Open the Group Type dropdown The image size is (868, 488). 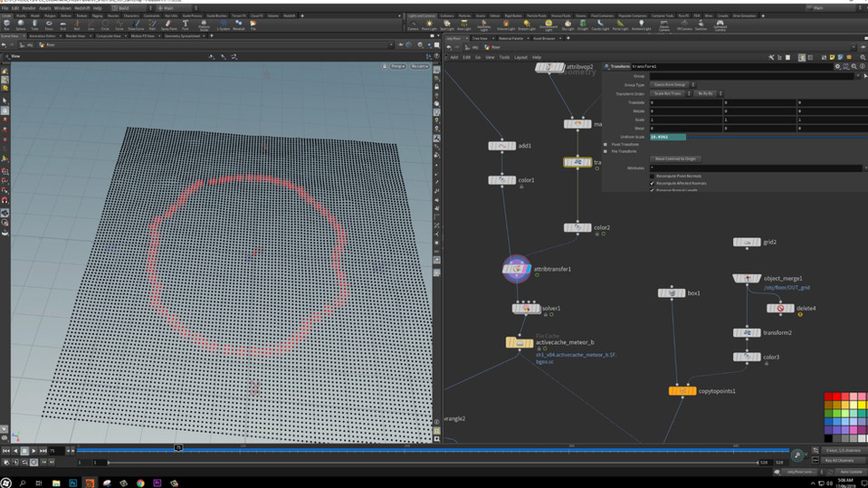click(x=672, y=84)
